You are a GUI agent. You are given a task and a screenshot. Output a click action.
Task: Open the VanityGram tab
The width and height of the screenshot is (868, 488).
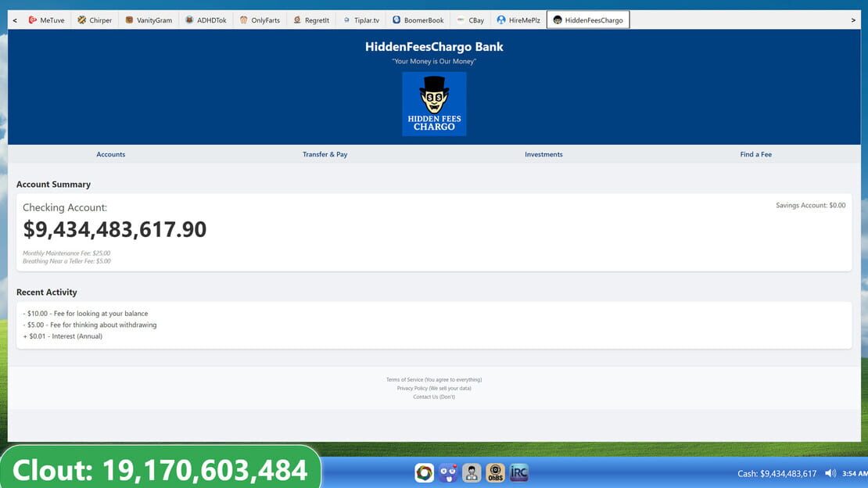pyautogui.click(x=149, y=20)
